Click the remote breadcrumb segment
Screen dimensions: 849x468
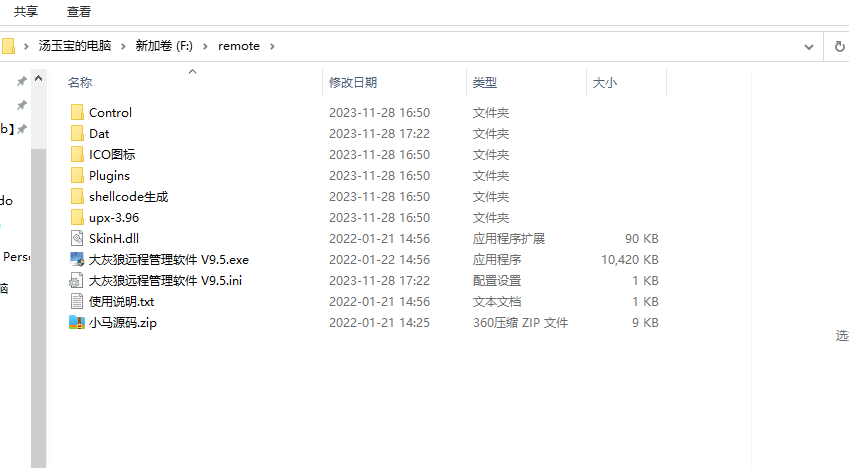click(239, 46)
